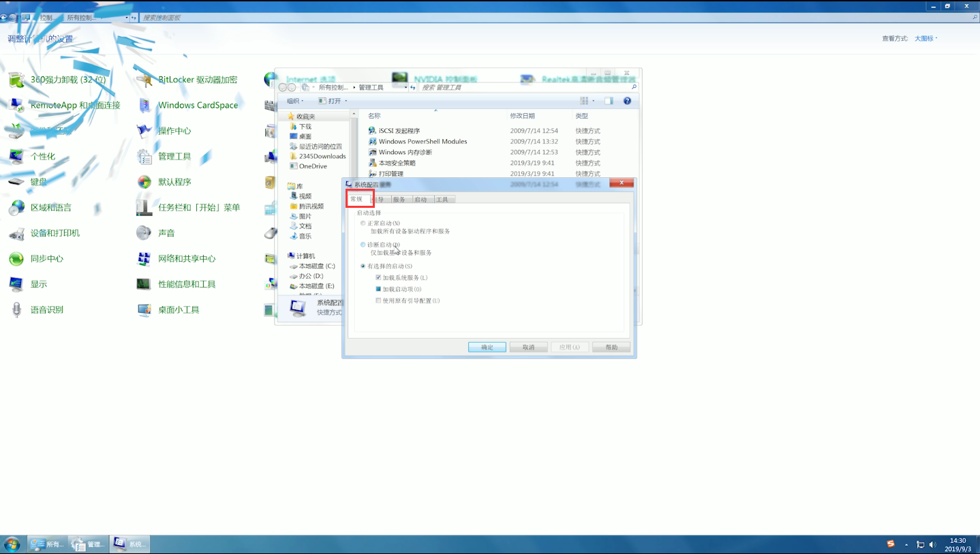Toggle the 加载系统服务(L) checkbox
This screenshot has width=980, height=554.
tap(378, 277)
